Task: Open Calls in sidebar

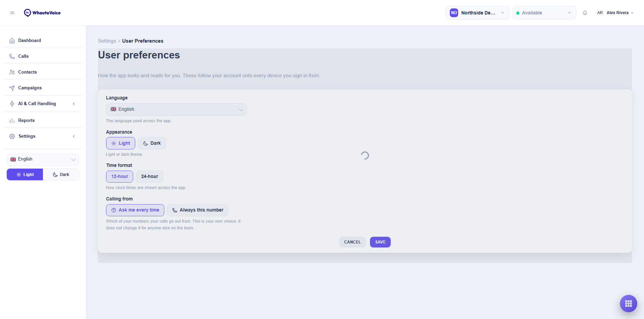Action: 43,56
